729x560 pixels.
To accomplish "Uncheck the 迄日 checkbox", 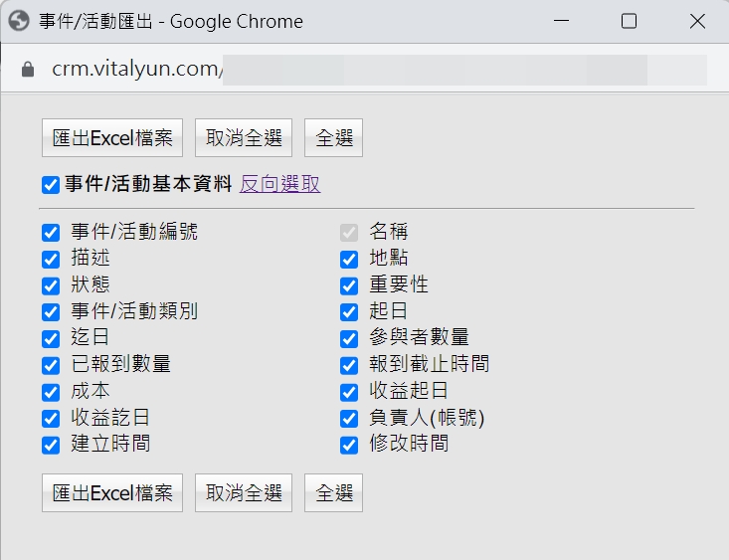I will pos(51,338).
